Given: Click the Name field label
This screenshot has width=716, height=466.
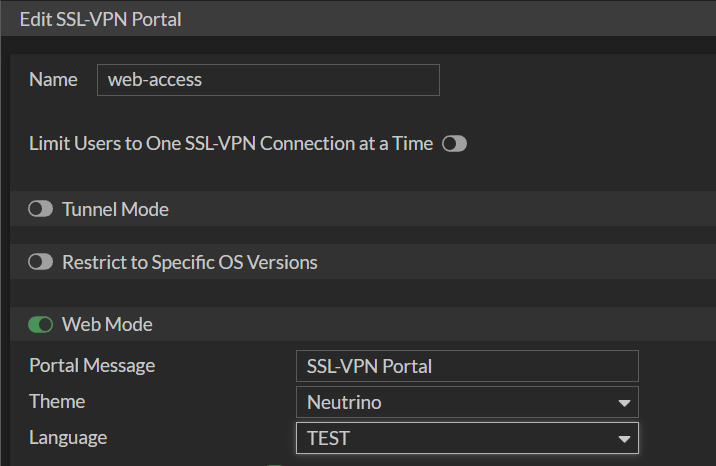Looking at the screenshot, I should pyautogui.click(x=53, y=80).
